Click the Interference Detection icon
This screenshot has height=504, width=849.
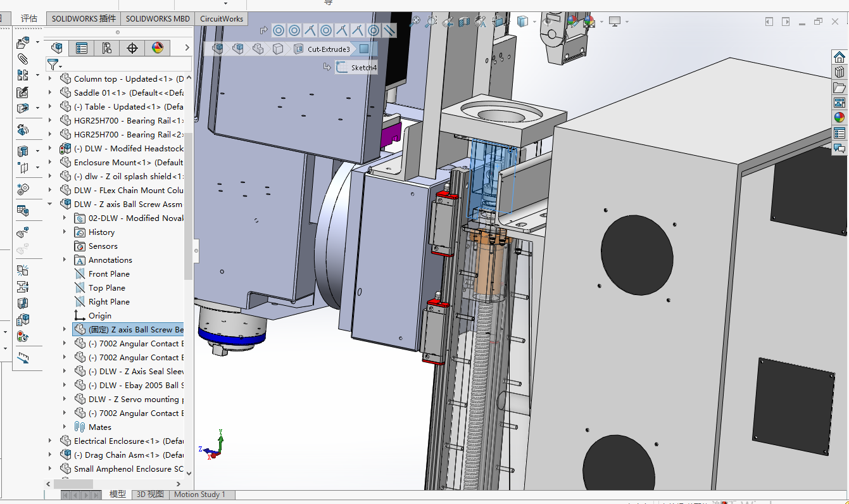[23, 270]
